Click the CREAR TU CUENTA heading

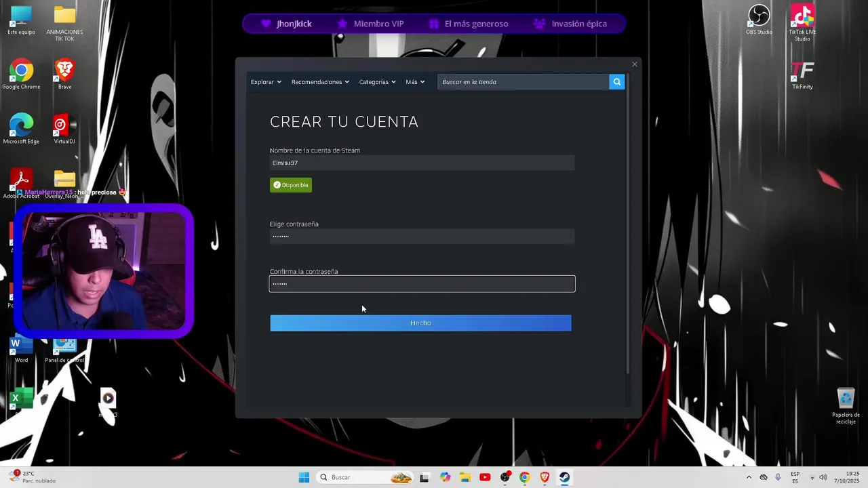click(344, 122)
